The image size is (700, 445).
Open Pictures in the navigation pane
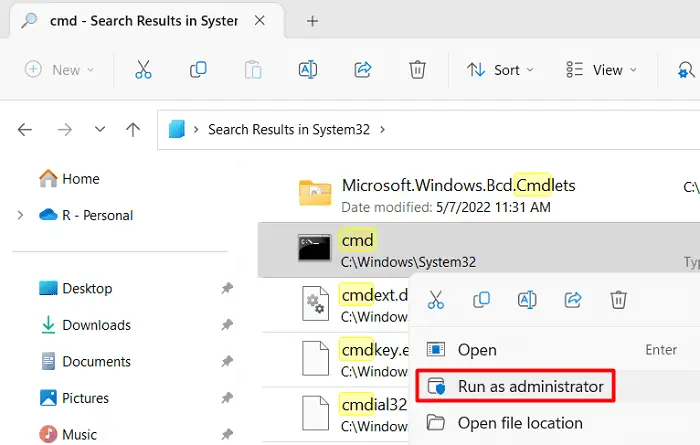tap(75, 398)
